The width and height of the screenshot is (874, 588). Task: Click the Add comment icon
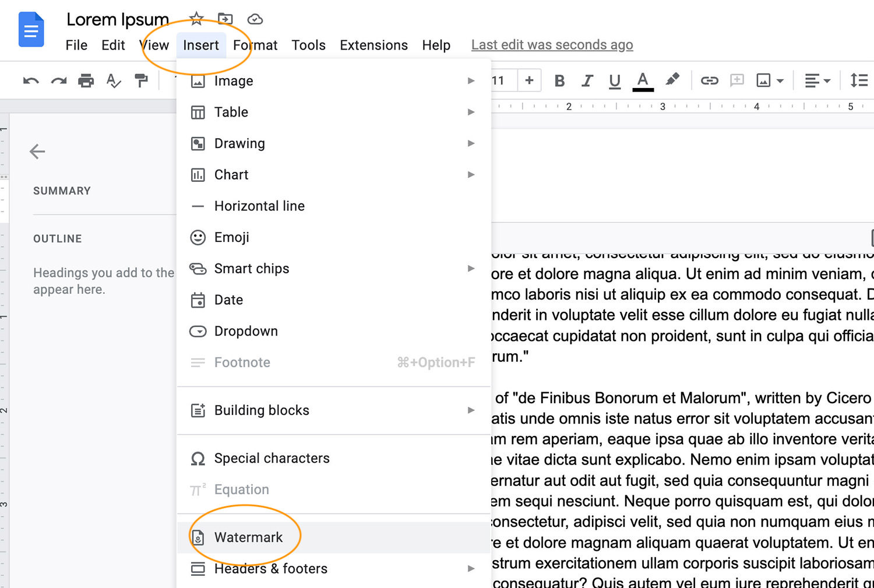(x=736, y=80)
